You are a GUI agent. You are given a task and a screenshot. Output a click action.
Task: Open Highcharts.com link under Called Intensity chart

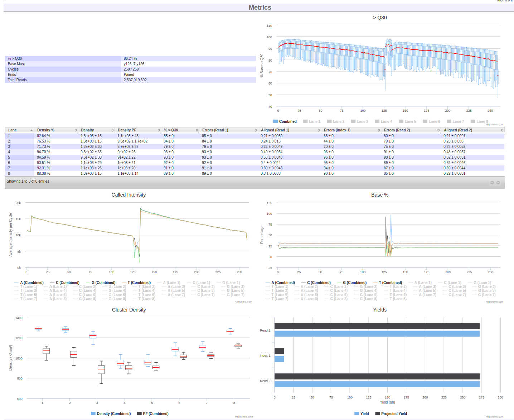pyautogui.click(x=243, y=301)
